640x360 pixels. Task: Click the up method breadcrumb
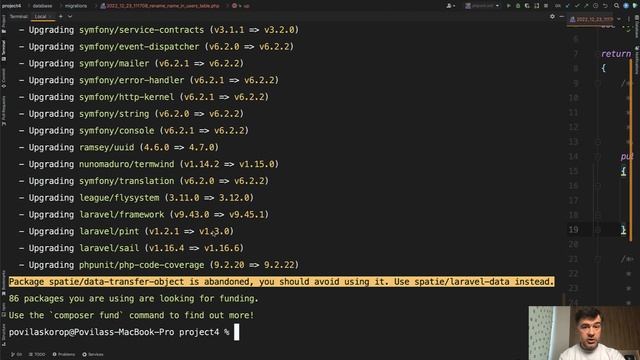pos(241,6)
